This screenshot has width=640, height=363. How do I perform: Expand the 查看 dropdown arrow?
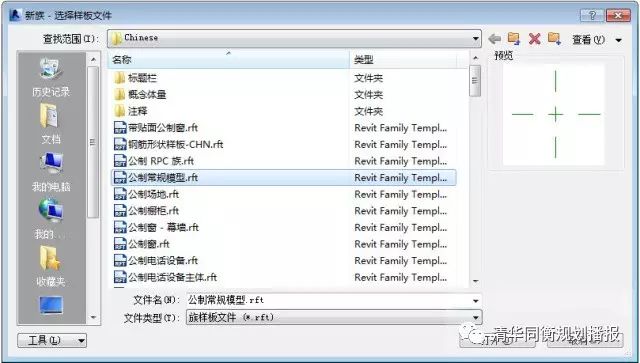point(618,40)
